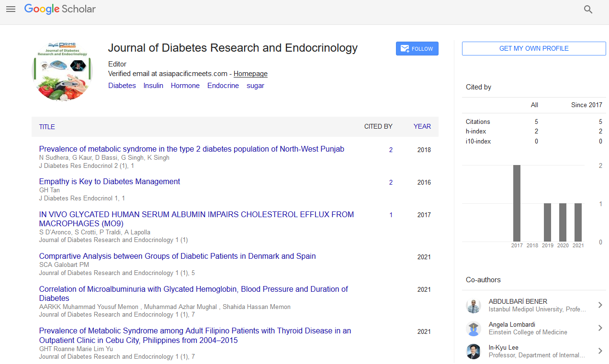This screenshot has height=364, width=609.
Task: Open Empathy is Key to Diabetes Management
Action: (x=110, y=182)
